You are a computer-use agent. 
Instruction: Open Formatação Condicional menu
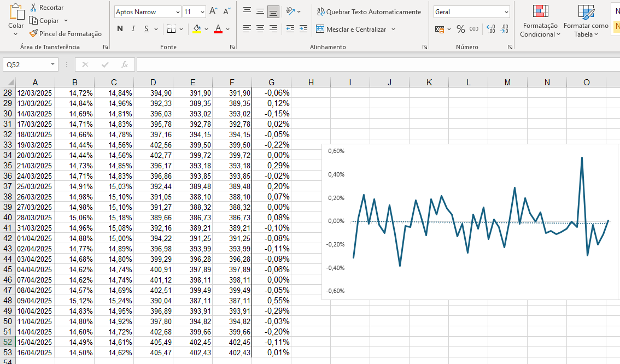pos(540,22)
